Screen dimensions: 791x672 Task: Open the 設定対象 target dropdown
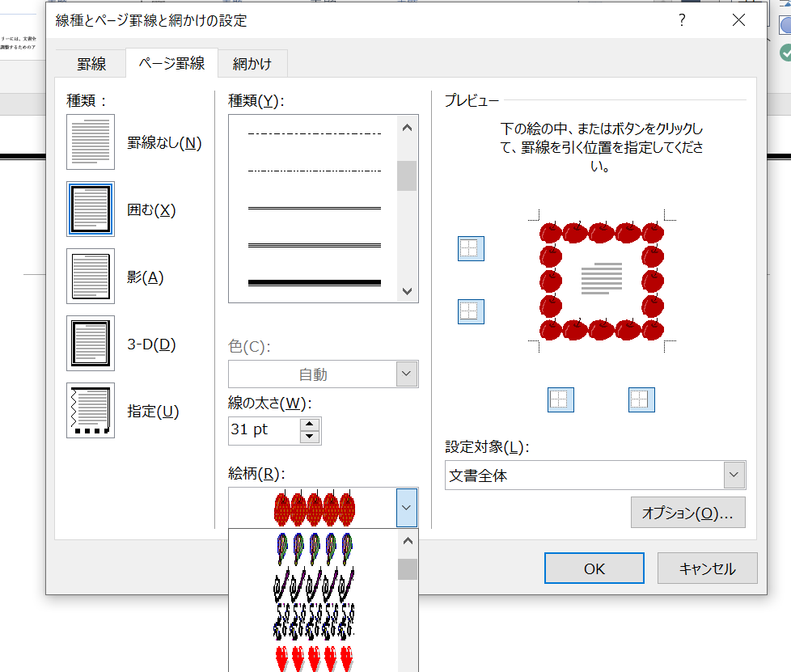click(x=733, y=475)
